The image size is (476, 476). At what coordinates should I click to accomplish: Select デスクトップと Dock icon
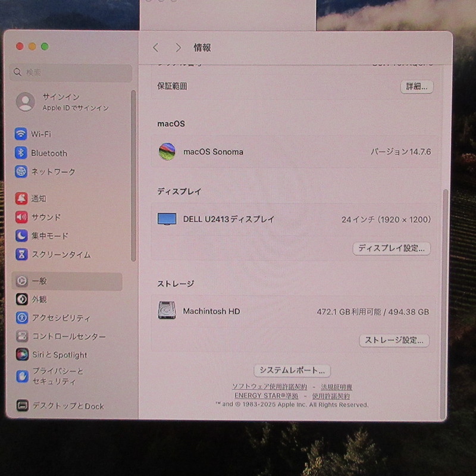pos(23,406)
